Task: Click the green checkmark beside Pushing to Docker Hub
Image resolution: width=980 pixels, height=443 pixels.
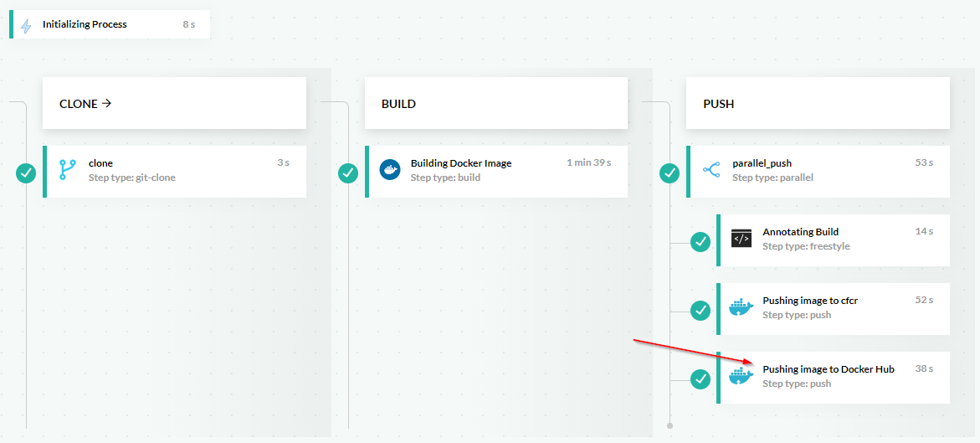Action: 700,379
